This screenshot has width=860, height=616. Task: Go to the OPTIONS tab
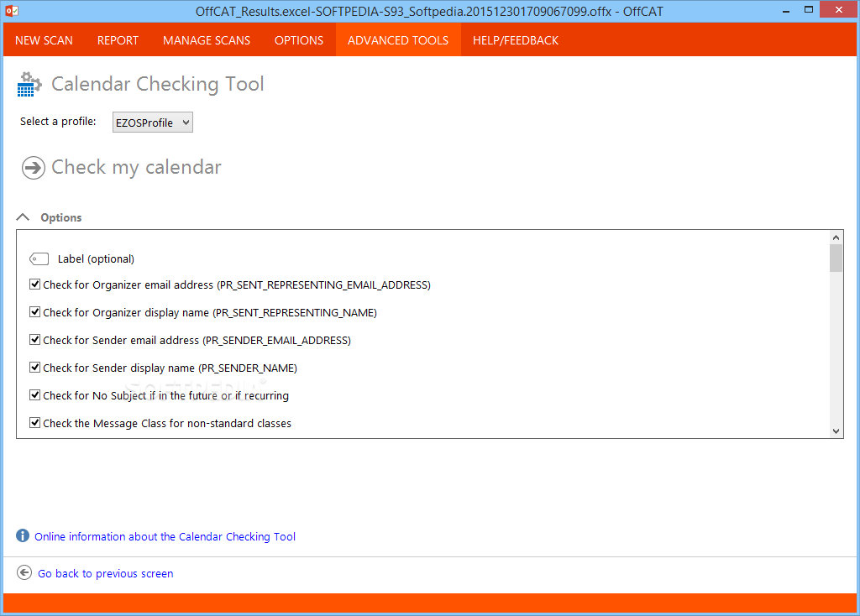(x=299, y=40)
